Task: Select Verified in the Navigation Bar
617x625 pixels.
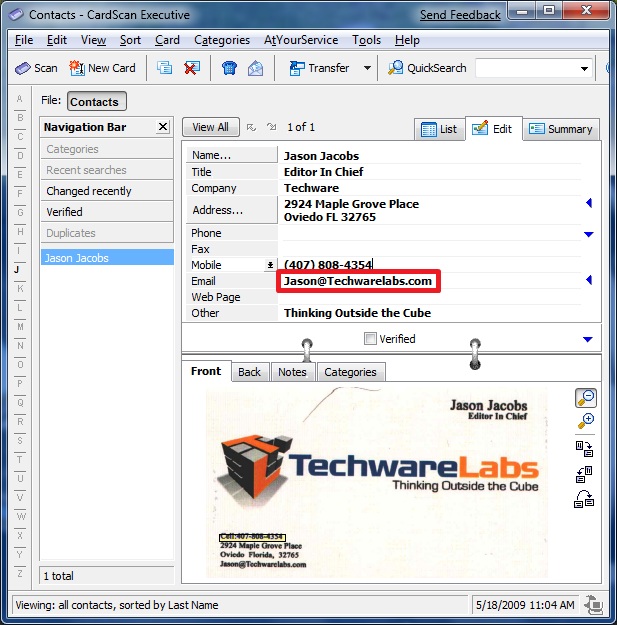Action: pyautogui.click(x=107, y=212)
